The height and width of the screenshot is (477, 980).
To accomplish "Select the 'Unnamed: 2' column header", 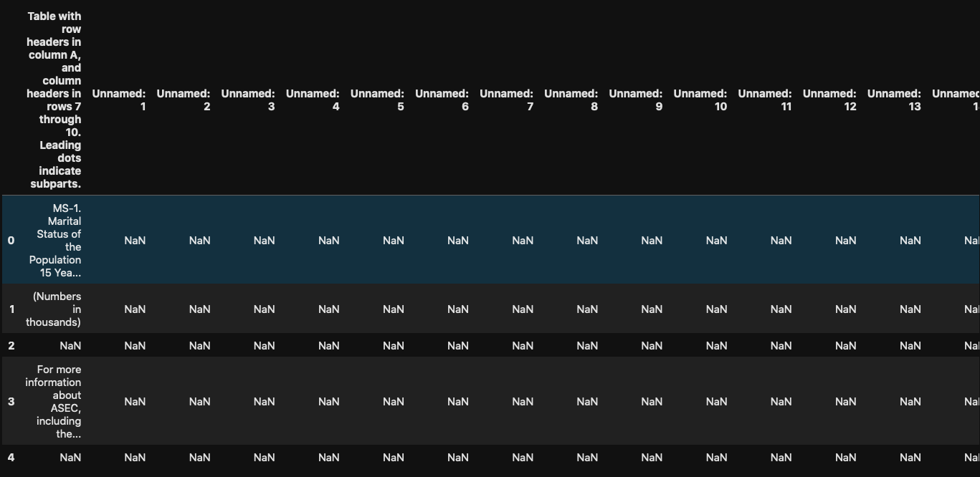I will tap(184, 100).
